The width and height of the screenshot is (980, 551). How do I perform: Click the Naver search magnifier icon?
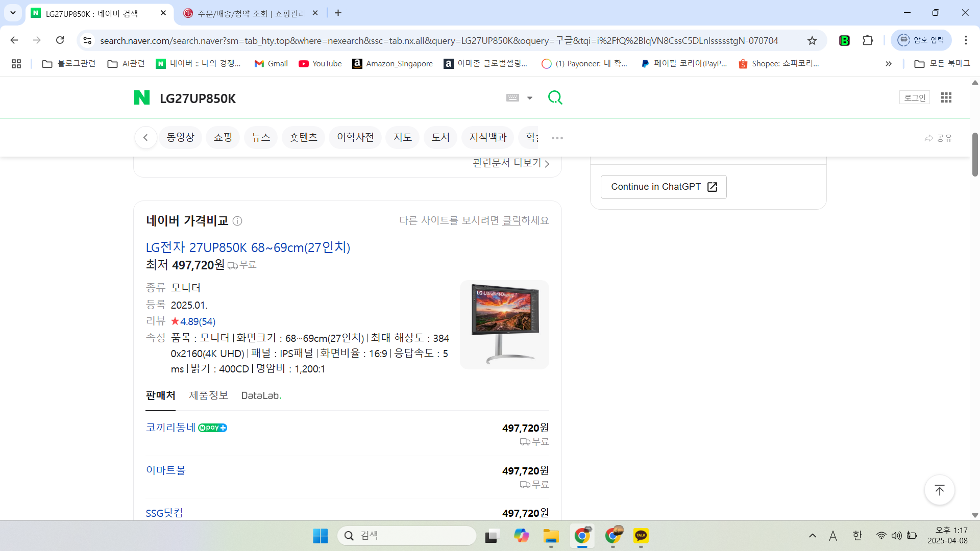point(555,97)
